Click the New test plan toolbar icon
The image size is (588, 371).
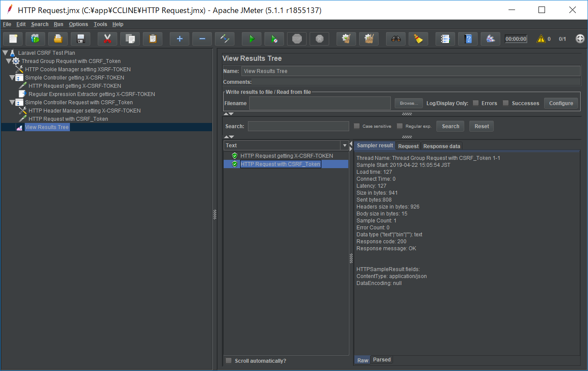[13, 39]
